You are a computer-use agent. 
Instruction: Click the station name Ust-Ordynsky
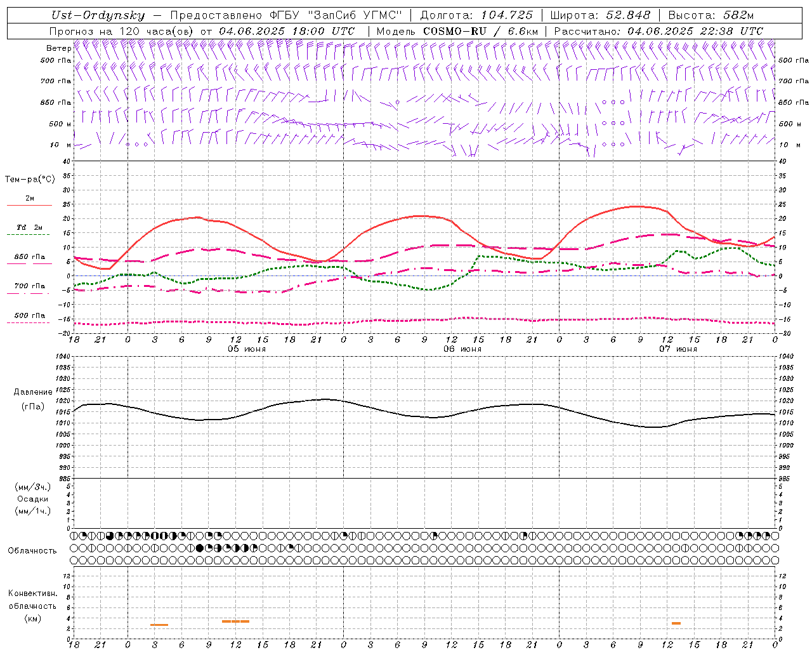coord(98,15)
